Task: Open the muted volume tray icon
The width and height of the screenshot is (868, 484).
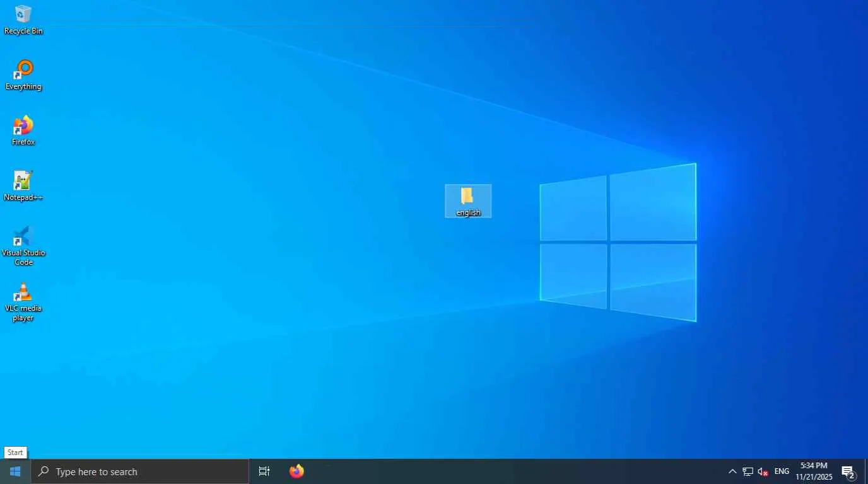Action: pyautogui.click(x=763, y=471)
